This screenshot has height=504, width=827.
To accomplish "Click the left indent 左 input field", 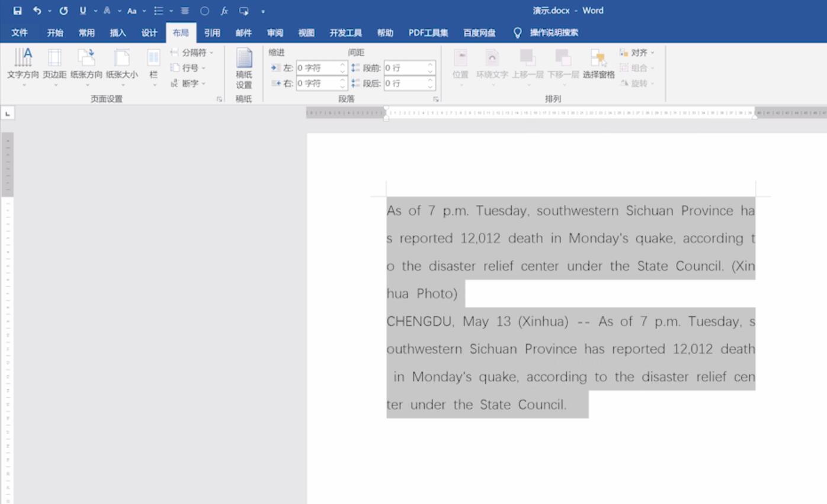I will [x=318, y=68].
